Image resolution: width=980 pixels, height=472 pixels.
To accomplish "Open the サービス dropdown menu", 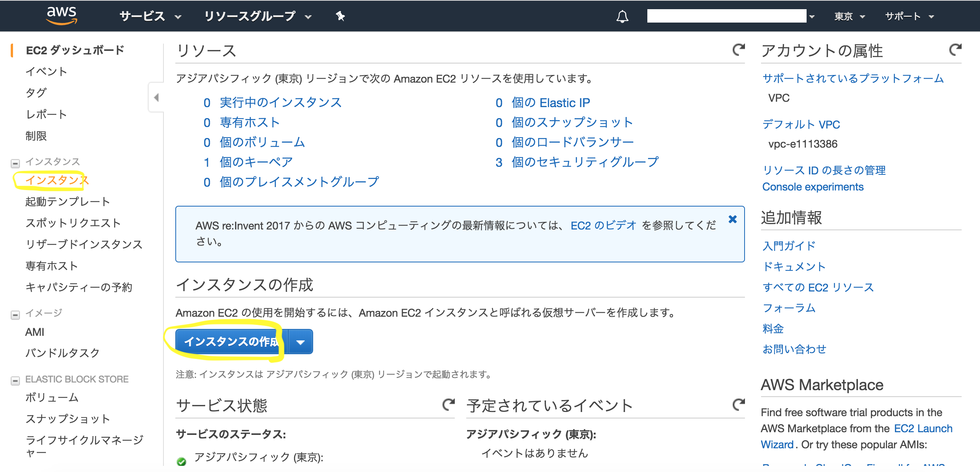I will 150,16.
